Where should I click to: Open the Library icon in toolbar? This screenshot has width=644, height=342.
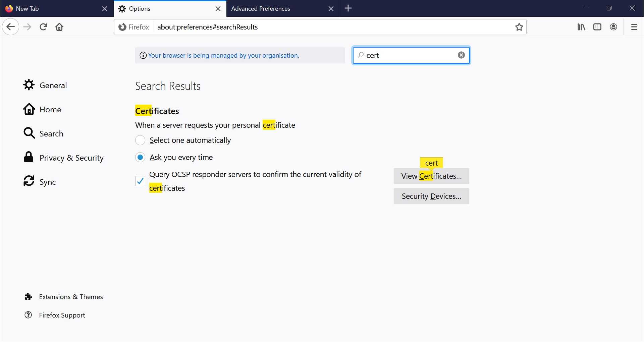[581, 27]
